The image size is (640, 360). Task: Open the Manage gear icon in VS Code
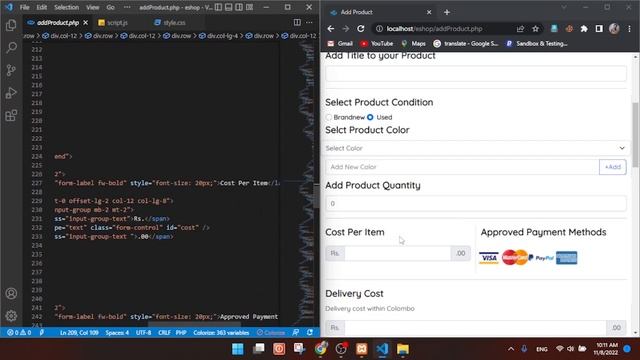(11, 316)
